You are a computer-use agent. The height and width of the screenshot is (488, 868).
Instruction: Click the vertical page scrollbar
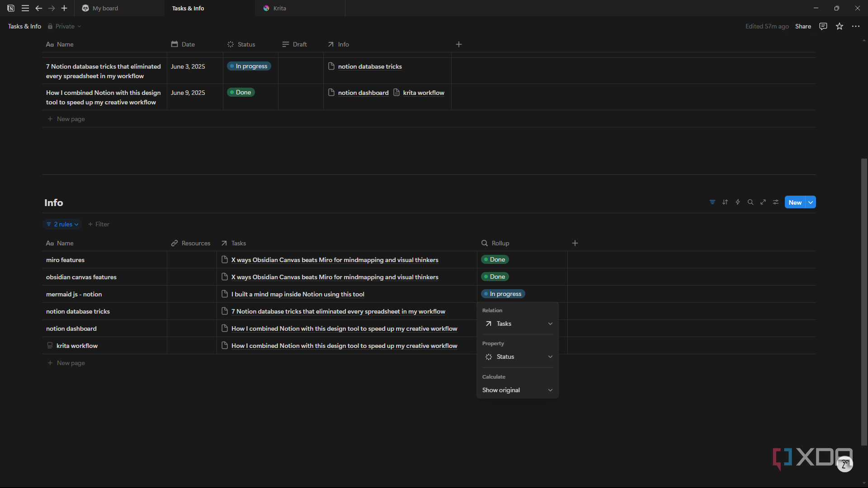coord(864,302)
